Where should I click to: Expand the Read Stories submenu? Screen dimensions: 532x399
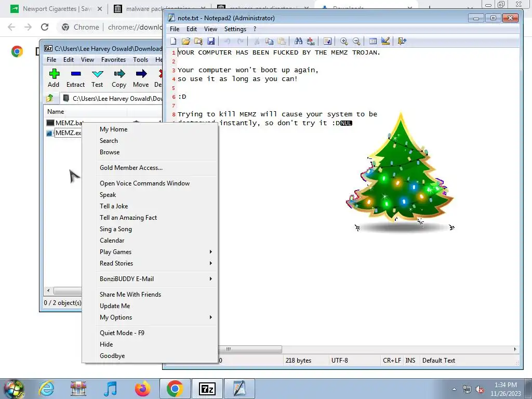(156, 263)
